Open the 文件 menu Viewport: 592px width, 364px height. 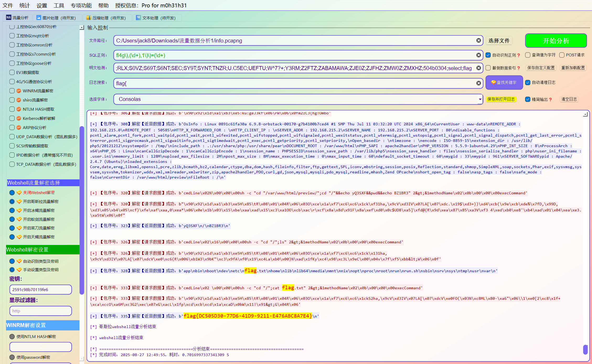8,5
